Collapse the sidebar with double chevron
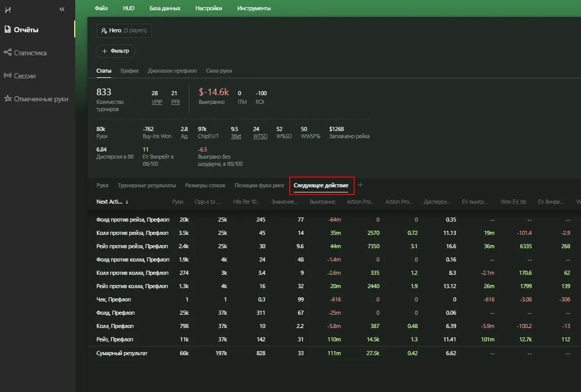The image size is (581, 392). (62, 9)
